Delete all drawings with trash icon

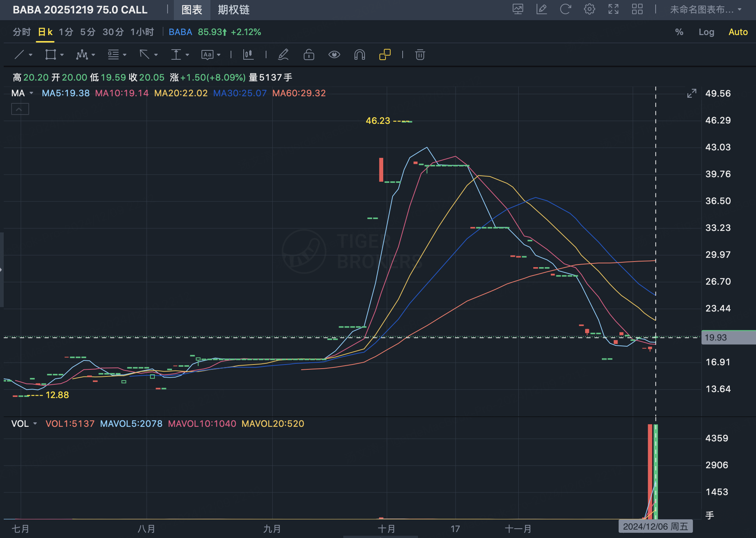click(420, 55)
